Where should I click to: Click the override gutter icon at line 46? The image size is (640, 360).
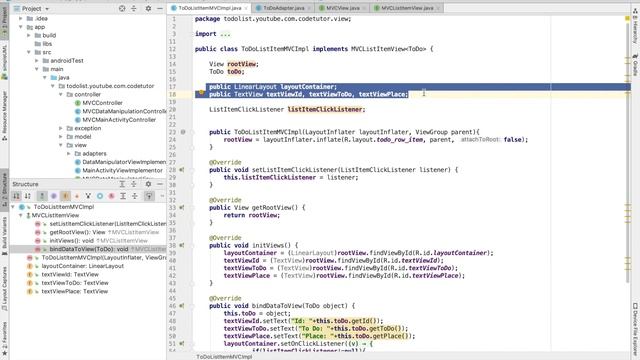click(x=182, y=306)
